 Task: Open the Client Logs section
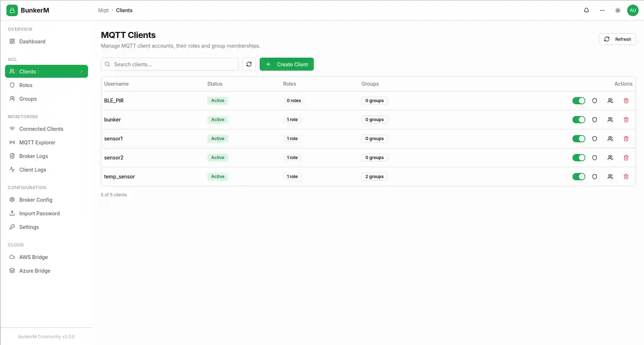(33, 169)
